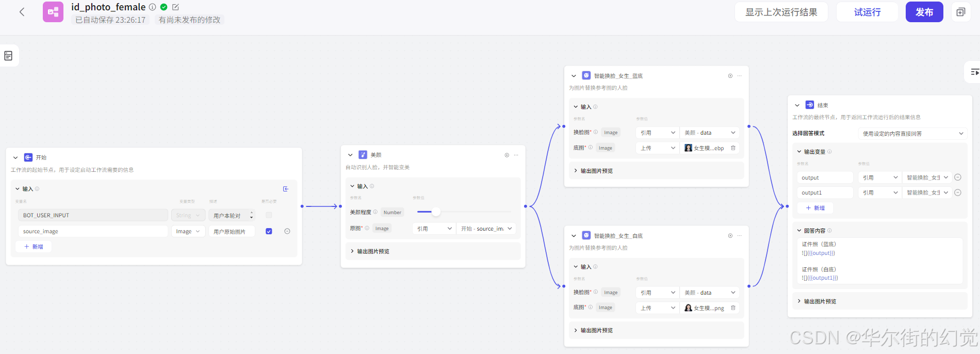Remove the output1 variable with its minus icon

[958, 192]
